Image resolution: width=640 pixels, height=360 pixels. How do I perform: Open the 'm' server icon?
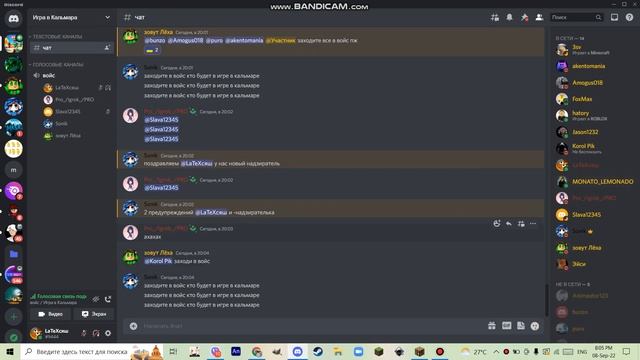(13, 170)
